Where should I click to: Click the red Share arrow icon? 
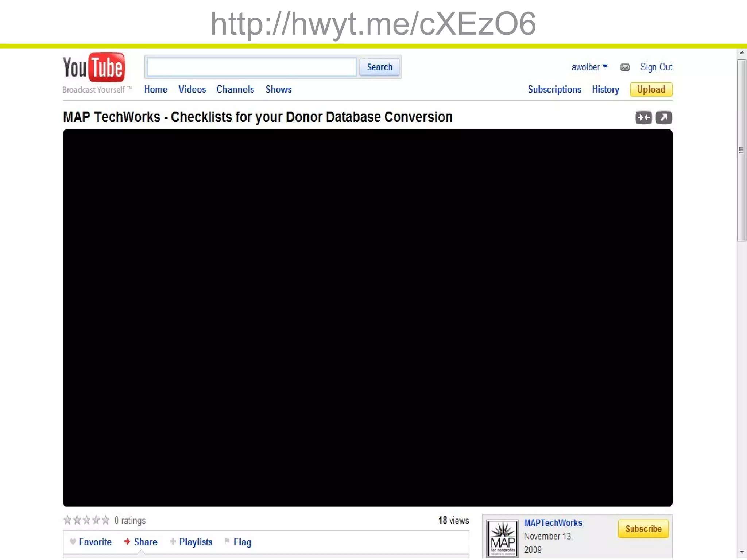pos(127,541)
